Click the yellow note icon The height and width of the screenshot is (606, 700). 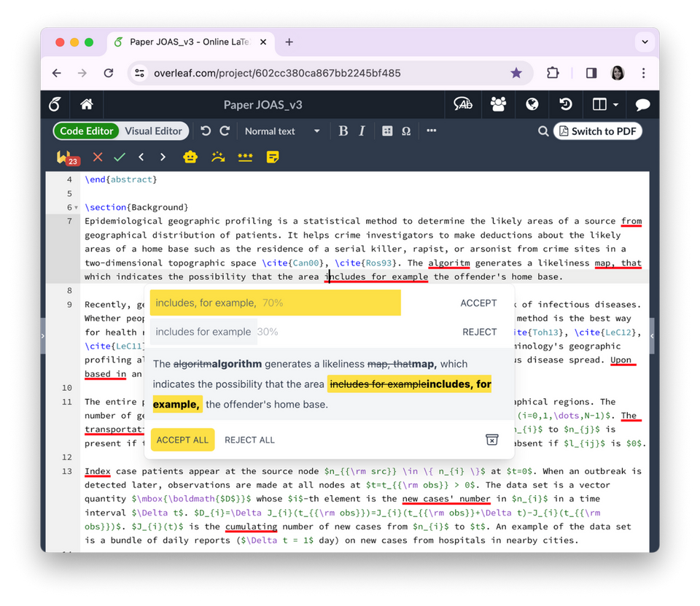(272, 158)
